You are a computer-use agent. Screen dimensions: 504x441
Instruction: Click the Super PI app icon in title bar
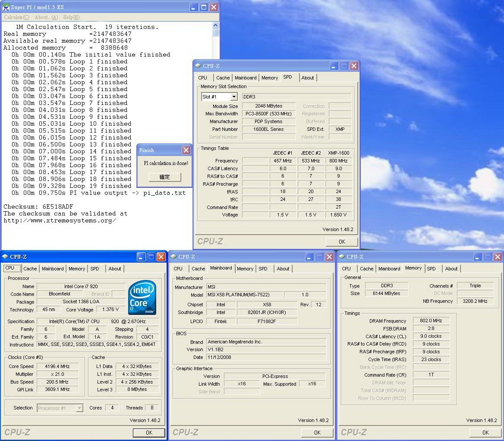tap(6, 7)
